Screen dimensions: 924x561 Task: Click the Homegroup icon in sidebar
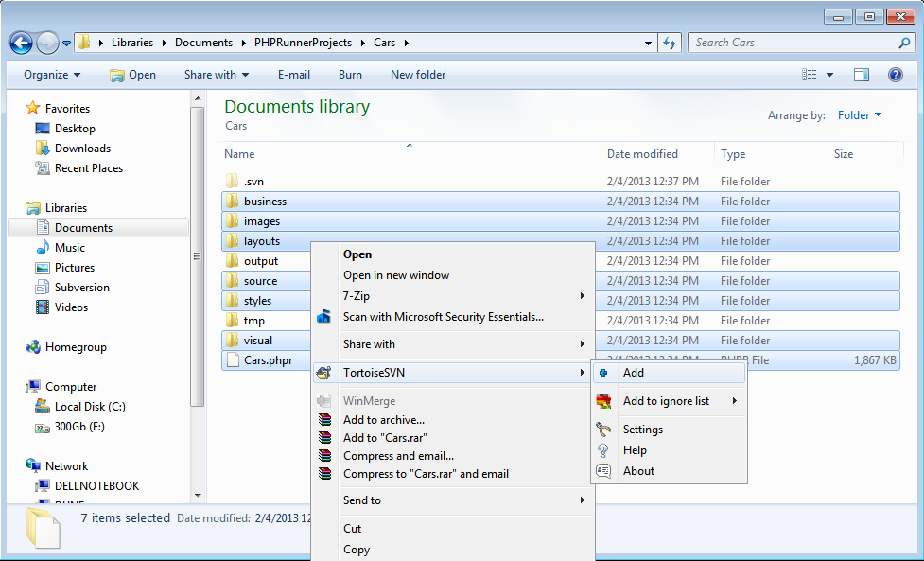click(33, 347)
